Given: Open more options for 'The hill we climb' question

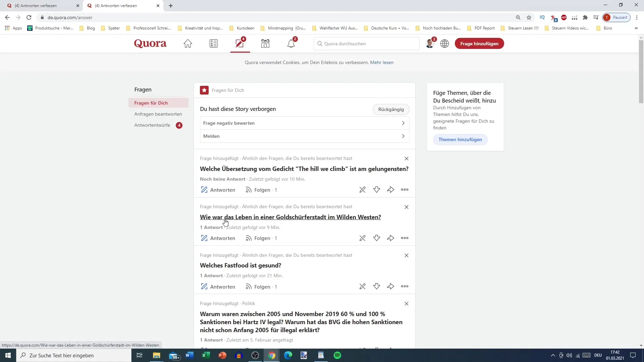Looking at the screenshot, I should click(405, 190).
